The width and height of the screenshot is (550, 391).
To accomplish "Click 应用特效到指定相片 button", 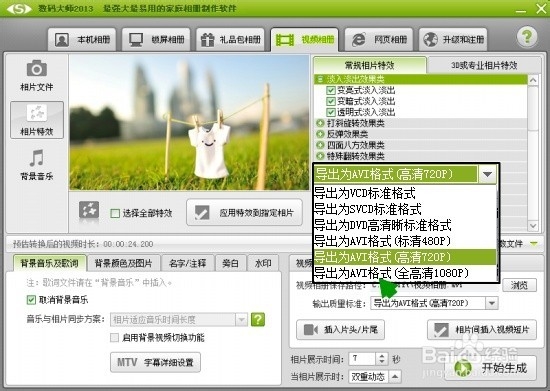I will [244, 213].
